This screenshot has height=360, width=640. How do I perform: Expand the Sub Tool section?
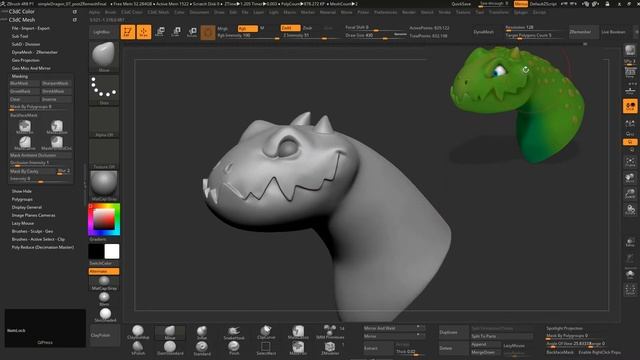20,36
